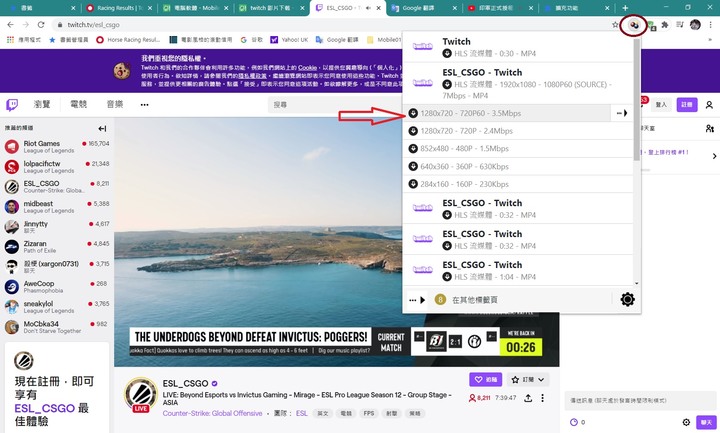Reload the page
This screenshot has width=720, height=433.
[41, 25]
